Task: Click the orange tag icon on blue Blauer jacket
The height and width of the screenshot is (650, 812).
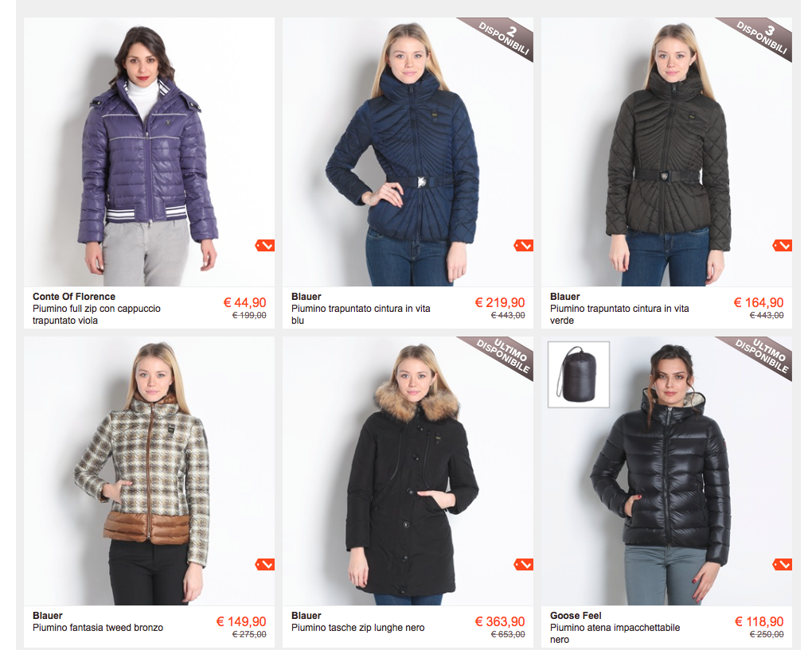Action: tap(524, 245)
